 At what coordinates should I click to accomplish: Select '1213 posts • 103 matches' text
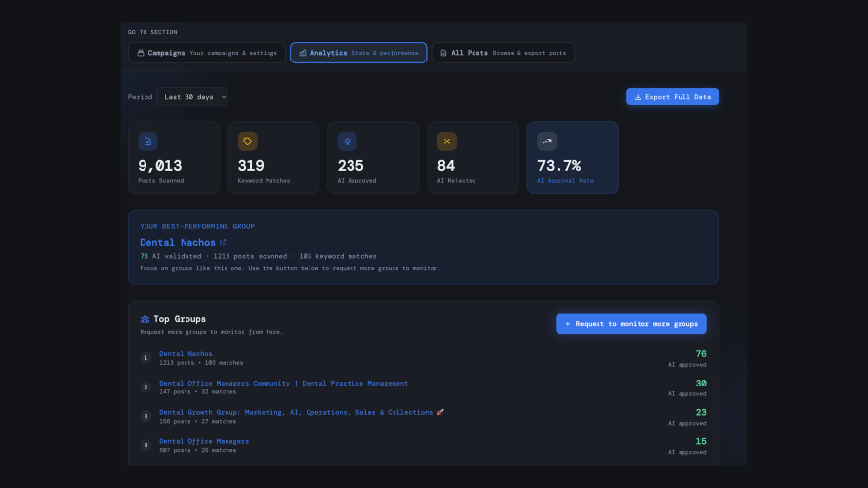(x=201, y=363)
